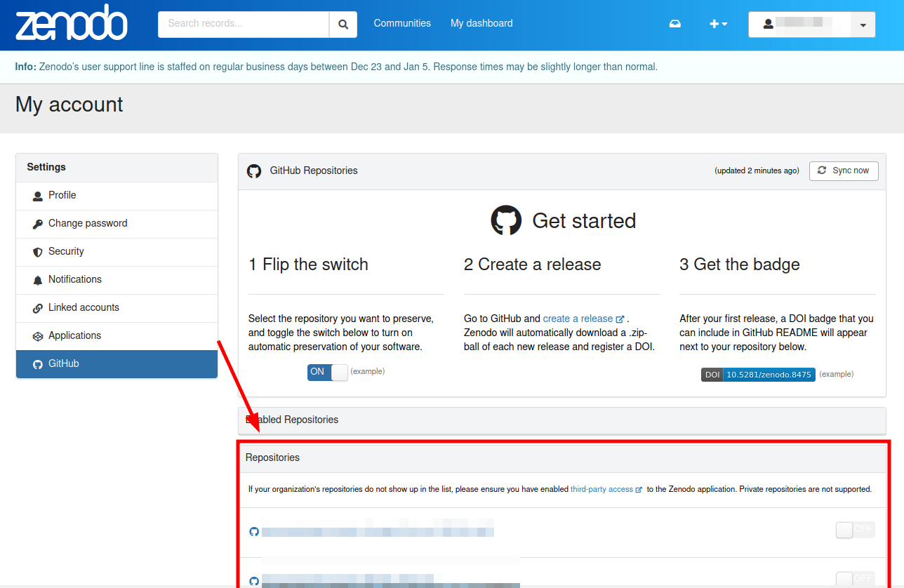Open Applications settings

117,336
